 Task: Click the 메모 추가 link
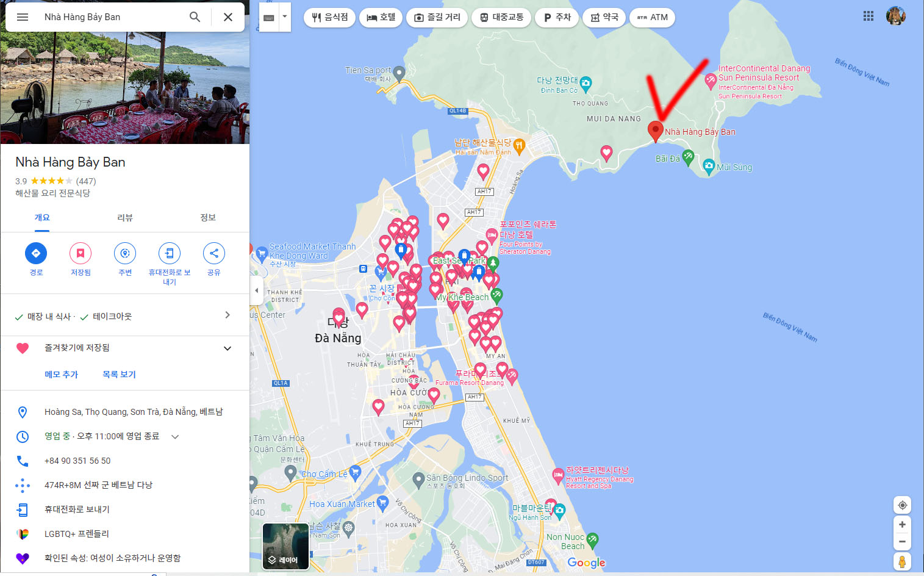[61, 375]
